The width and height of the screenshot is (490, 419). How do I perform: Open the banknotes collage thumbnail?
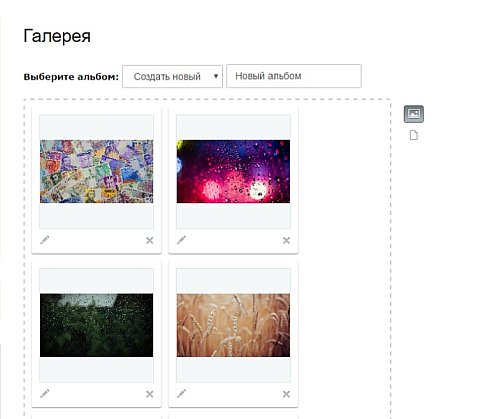(x=96, y=171)
